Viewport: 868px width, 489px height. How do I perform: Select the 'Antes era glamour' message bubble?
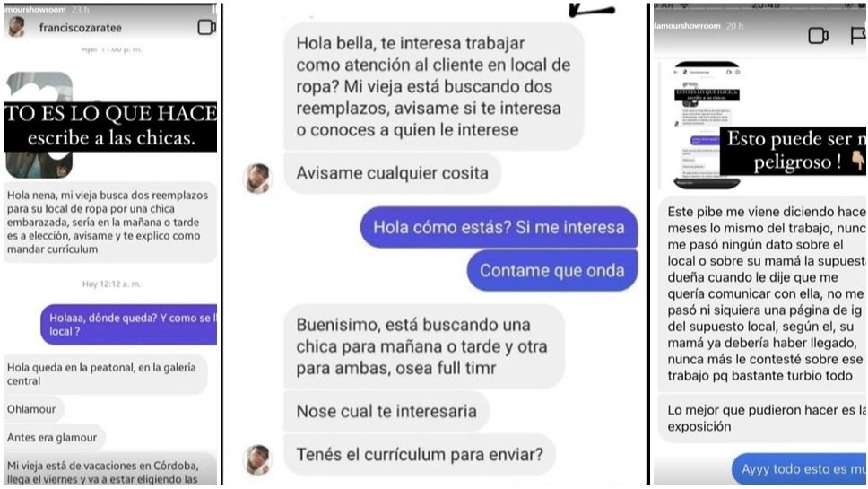[53, 438]
